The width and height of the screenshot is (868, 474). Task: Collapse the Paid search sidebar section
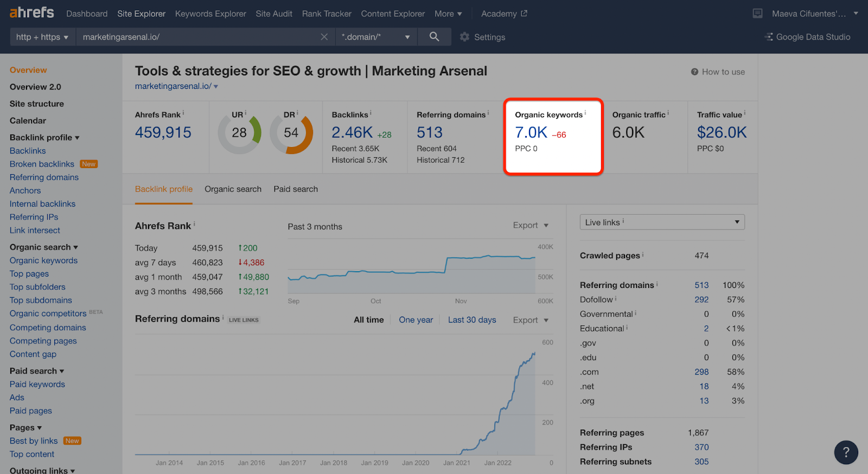(x=37, y=371)
